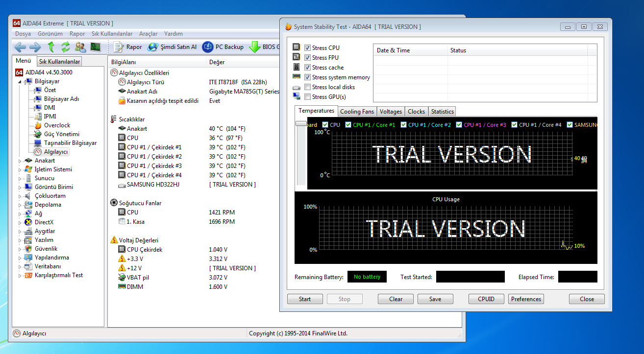Click the users icon in AIDA64 toolbar

[80, 47]
